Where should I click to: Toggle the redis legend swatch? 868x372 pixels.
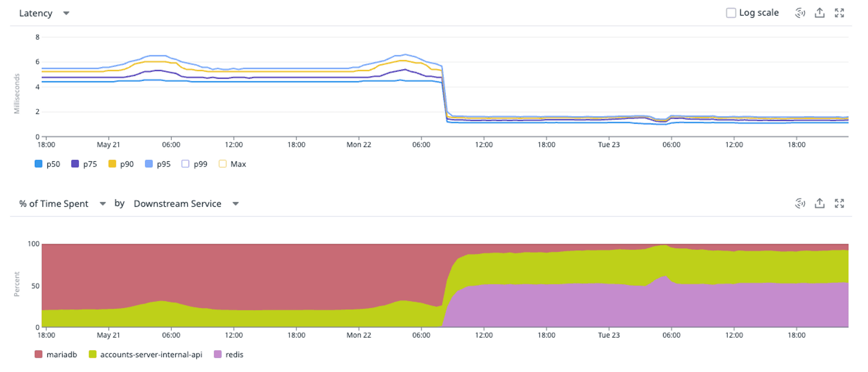pyautogui.click(x=218, y=354)
